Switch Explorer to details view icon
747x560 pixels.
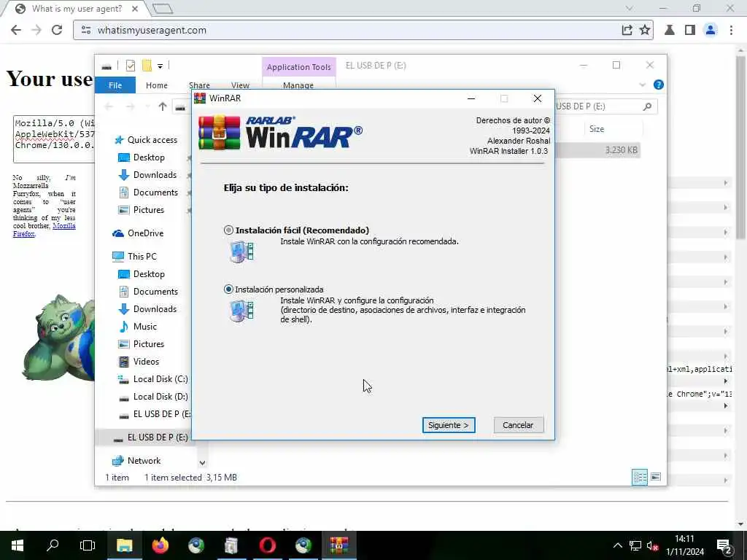click(639, 477)
